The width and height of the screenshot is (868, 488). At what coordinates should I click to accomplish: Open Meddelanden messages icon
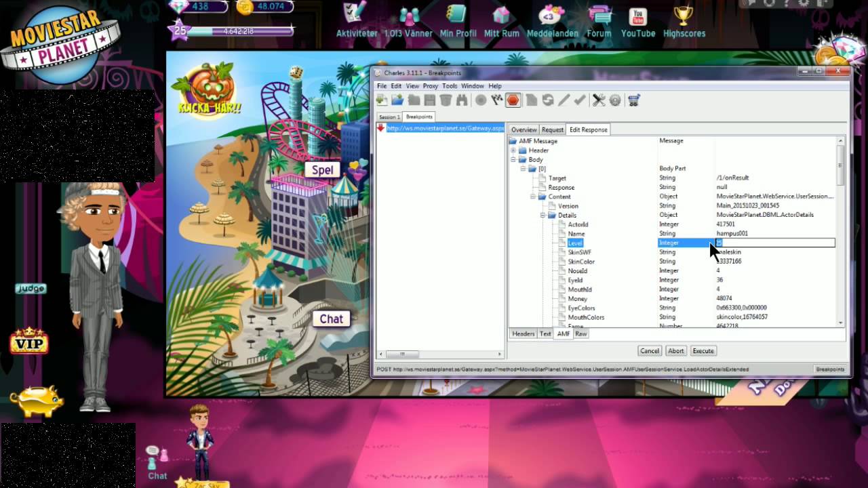553,20
